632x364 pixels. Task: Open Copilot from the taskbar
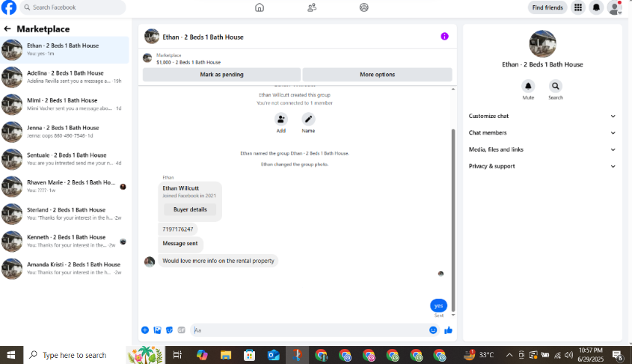(202, 355)
